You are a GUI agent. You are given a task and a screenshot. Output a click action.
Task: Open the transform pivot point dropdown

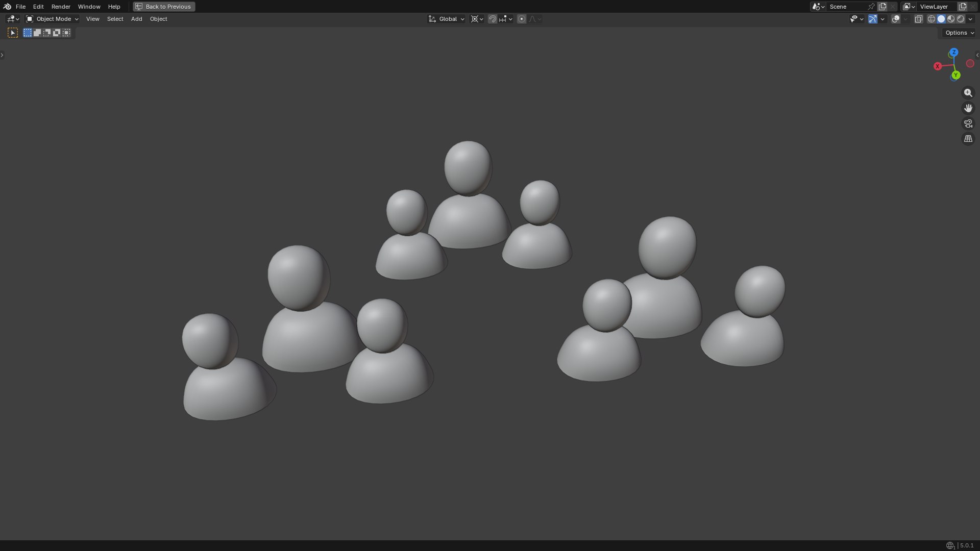click(x=477, y=19)
